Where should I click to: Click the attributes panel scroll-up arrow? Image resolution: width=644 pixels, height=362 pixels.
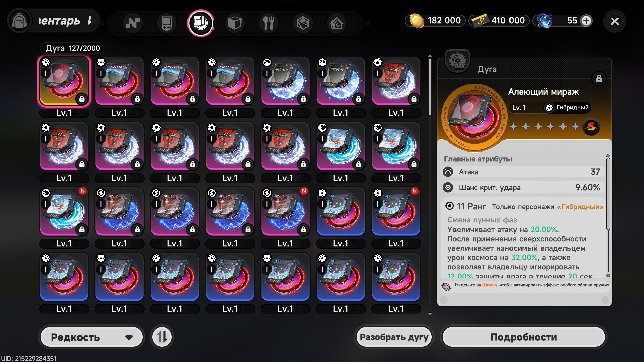(x=608, y=156)
